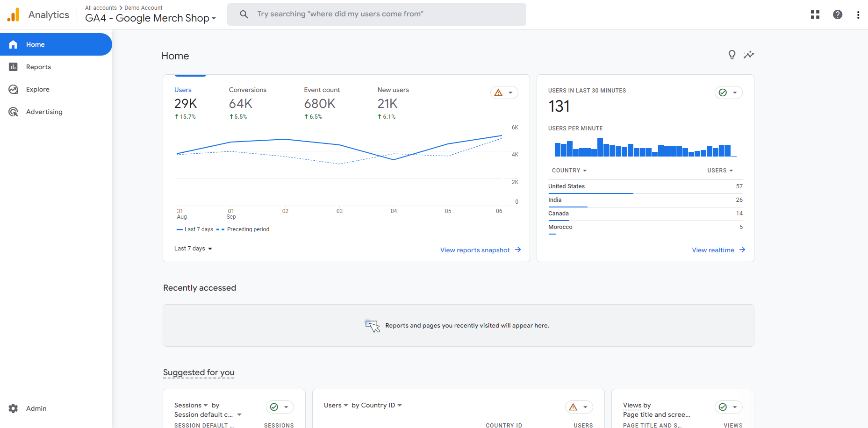This screenshot has height=428, width=868.
Task: Open the GA4 Google Merch Shop property selector
Action: click(x=150, y=18)
